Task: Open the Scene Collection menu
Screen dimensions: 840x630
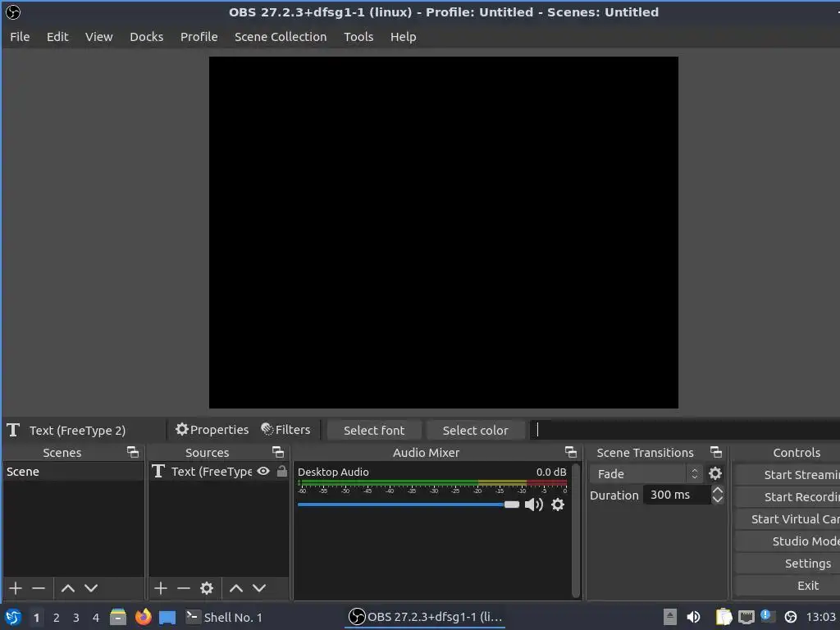Action: click(x=281, y=37)
